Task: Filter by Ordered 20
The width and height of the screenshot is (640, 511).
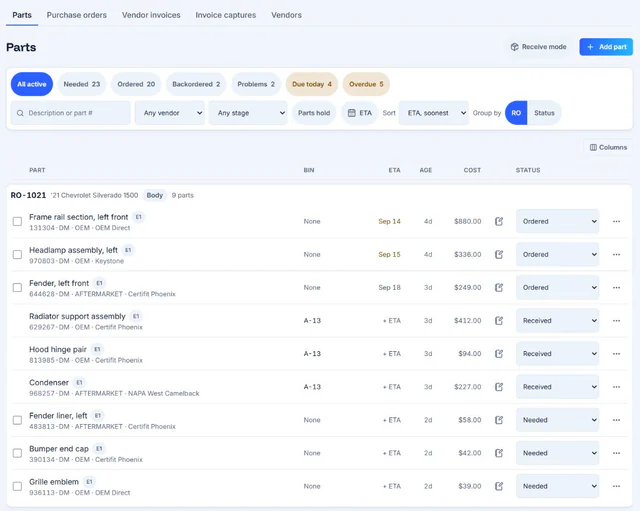Action: tap(136, 84)
